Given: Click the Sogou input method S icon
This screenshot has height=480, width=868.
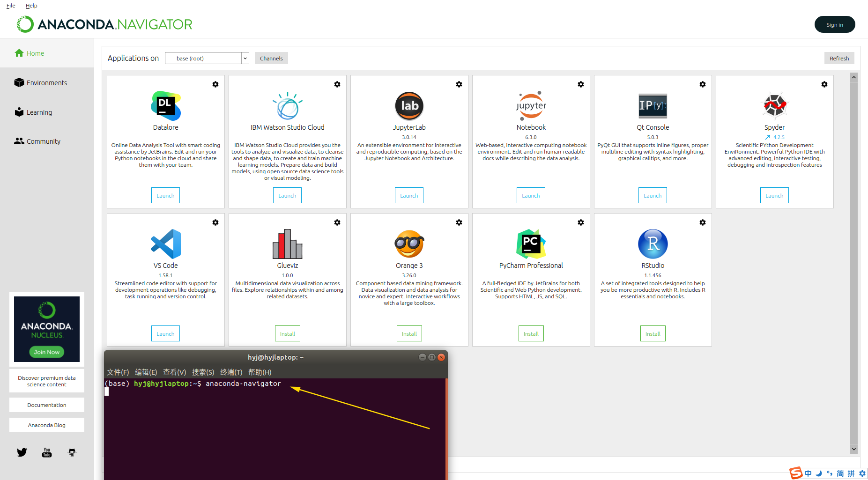Looking at the screenshot, I should pyautogui.click(x=796, y=473).
